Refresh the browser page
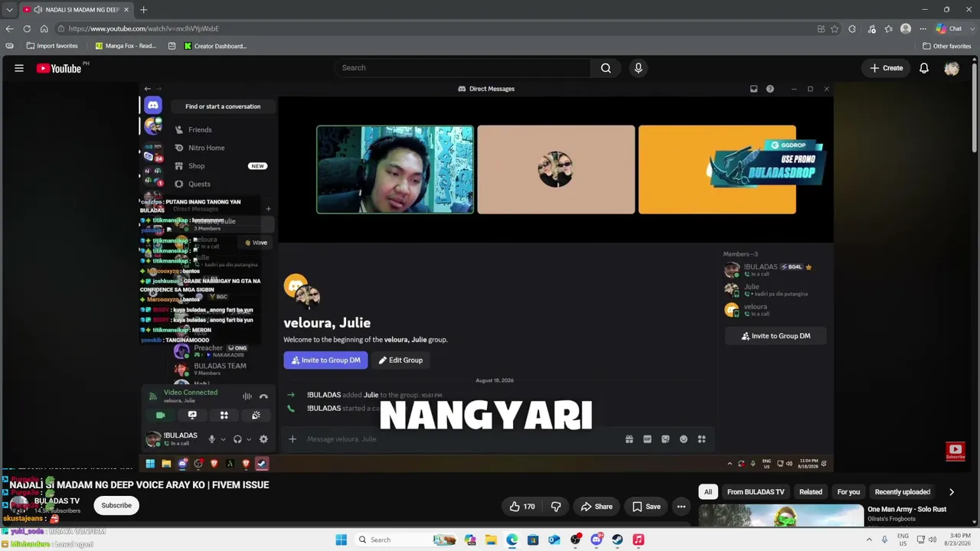Image resolution: width=980 pixels, height=551 pixels. click(x=27, y=28)
